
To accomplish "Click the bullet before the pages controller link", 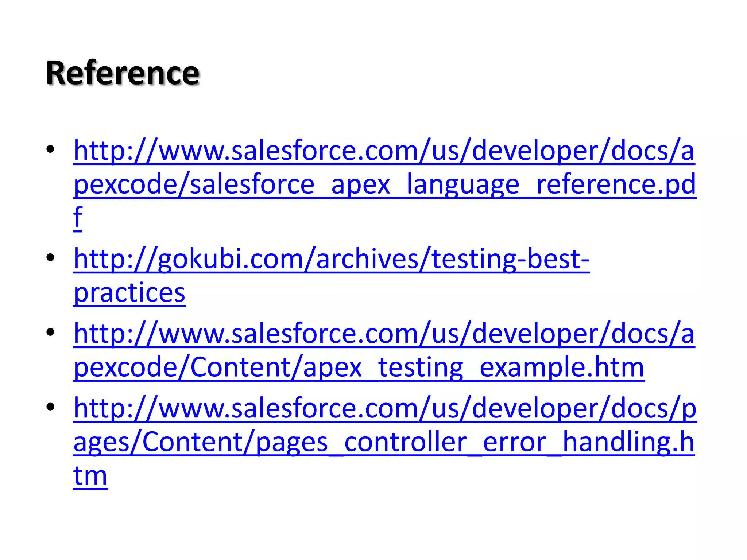I will coord(50,407).
